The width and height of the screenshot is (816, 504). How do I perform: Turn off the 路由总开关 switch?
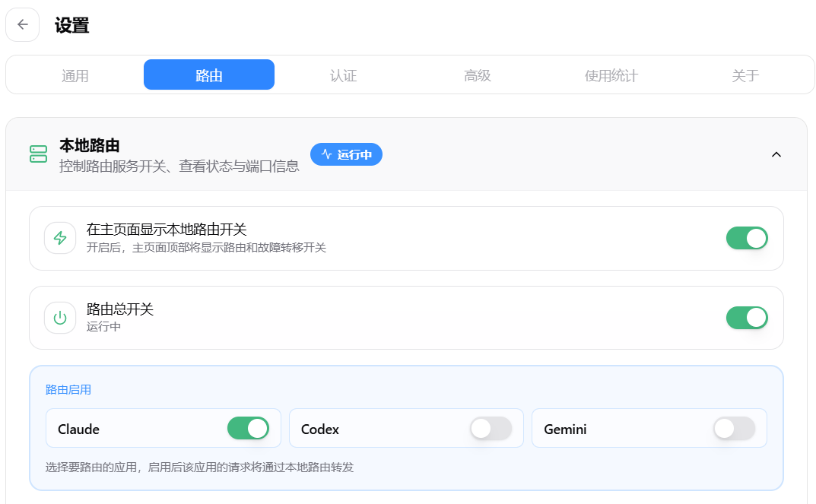click(x=747, y=318)
